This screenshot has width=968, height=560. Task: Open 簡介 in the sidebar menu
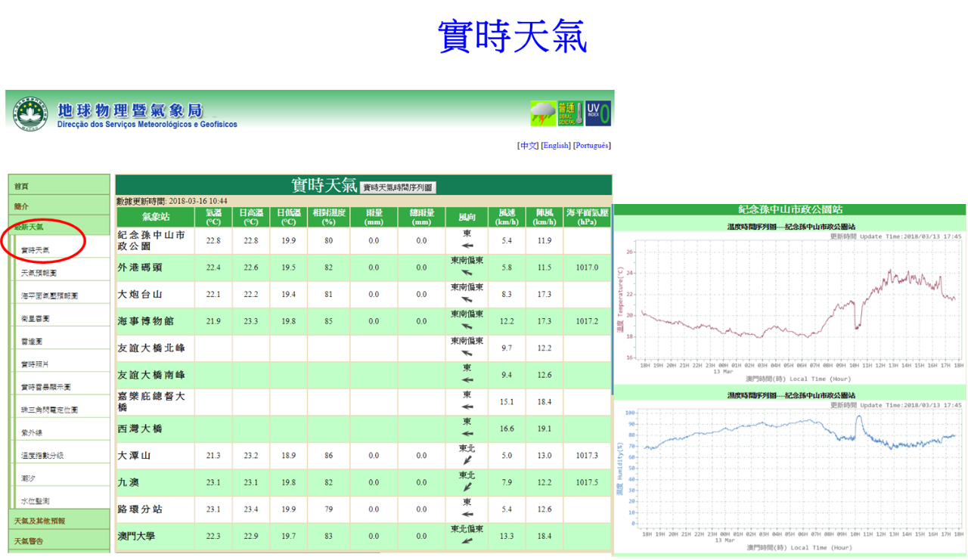(21, 206)
